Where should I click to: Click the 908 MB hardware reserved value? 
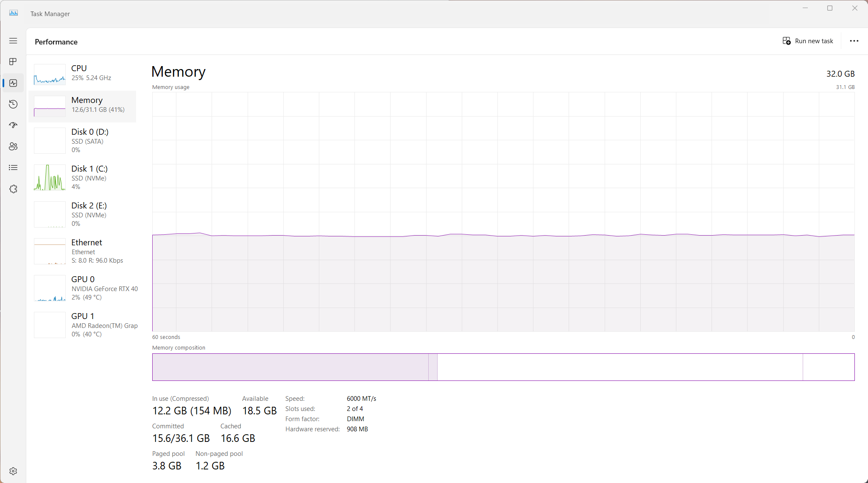point(357,429)
